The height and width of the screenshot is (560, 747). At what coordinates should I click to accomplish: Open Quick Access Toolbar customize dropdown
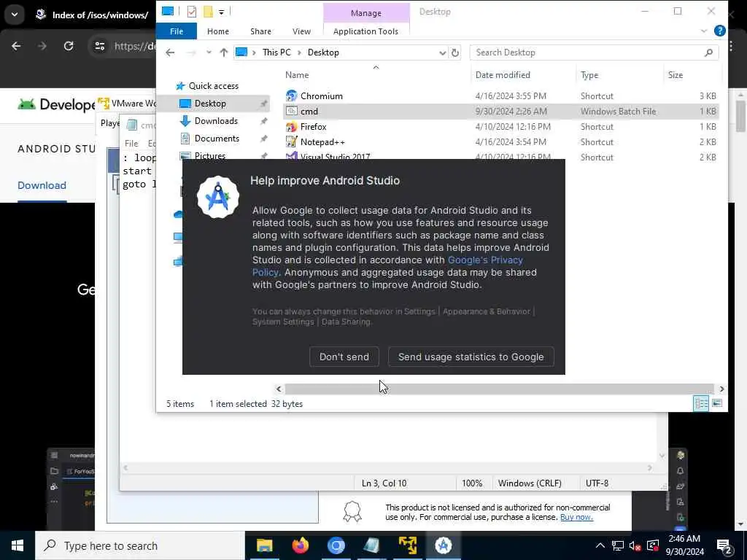(x=222, y=12)
